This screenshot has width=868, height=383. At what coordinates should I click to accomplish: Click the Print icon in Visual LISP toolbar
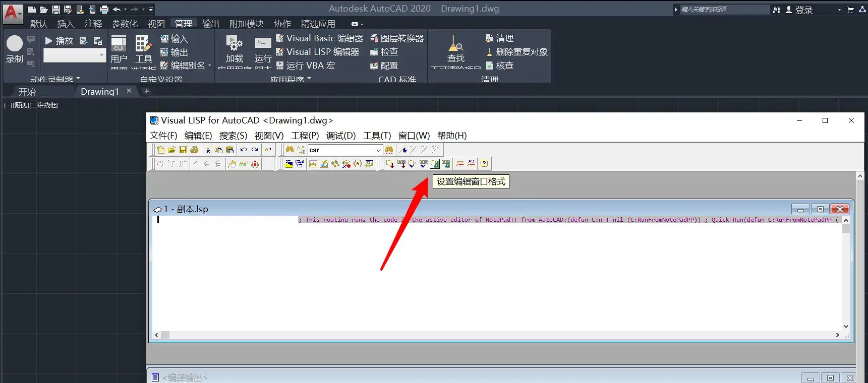(194, 150)
